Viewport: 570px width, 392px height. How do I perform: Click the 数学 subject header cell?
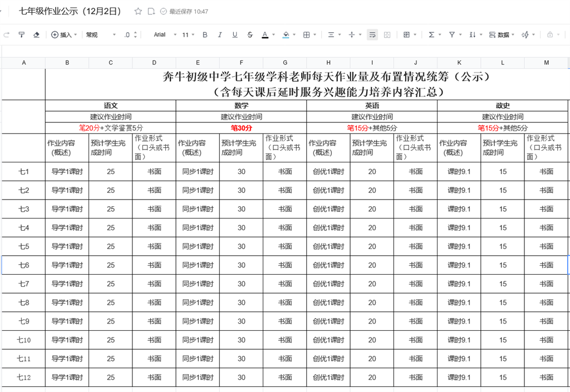pos(242,106)
